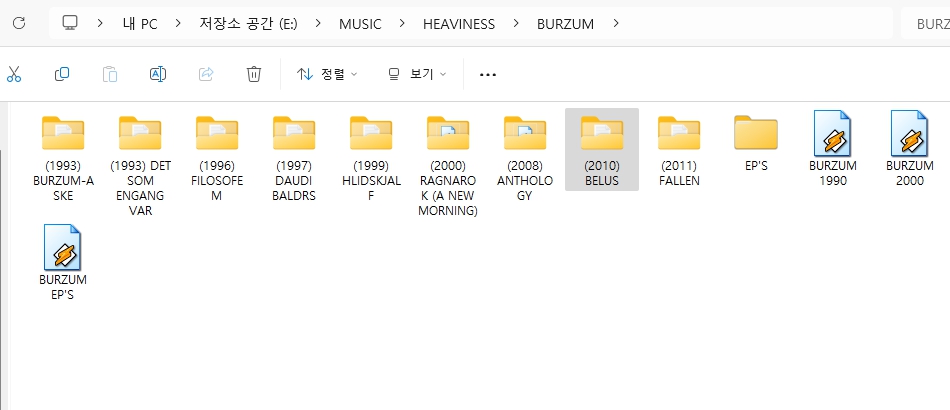Click the "(2011) FALLEN" name label

coord(679,173)
